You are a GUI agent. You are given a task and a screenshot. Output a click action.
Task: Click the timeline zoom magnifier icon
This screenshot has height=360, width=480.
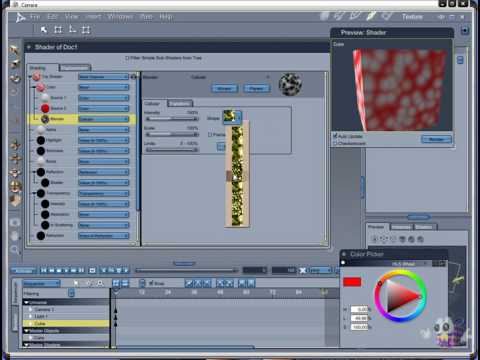[100, 283]
